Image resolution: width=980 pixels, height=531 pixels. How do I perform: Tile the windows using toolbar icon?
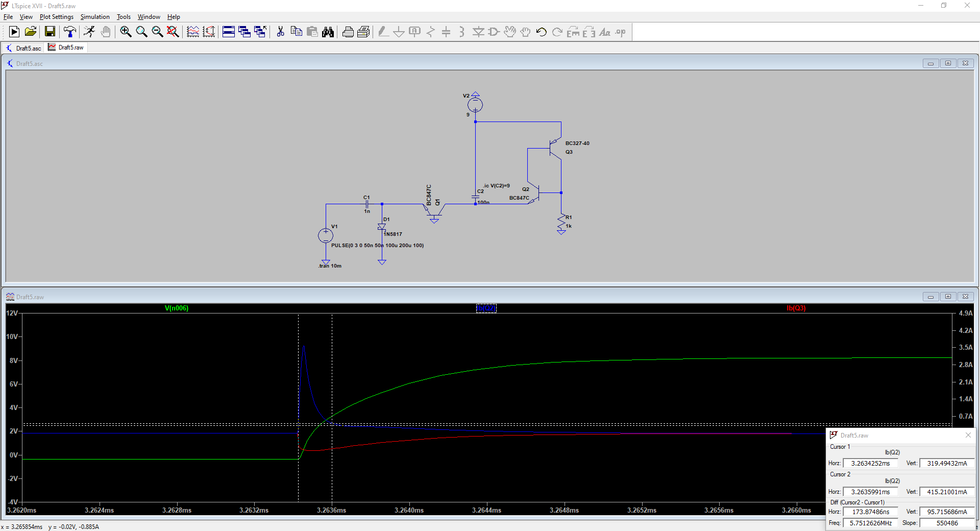tap(229, 32)
